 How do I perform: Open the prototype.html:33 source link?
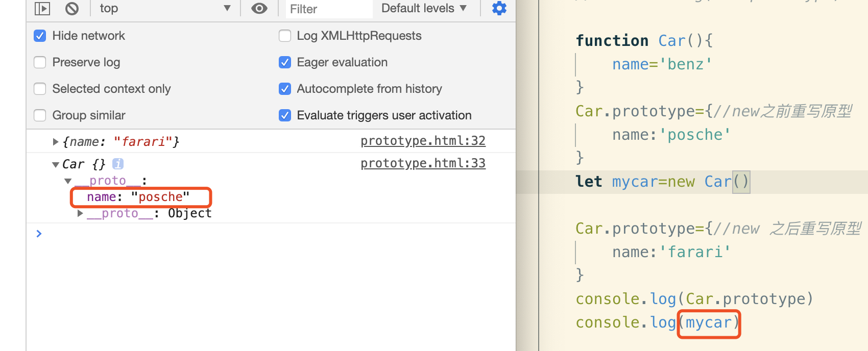pos(423,163)
